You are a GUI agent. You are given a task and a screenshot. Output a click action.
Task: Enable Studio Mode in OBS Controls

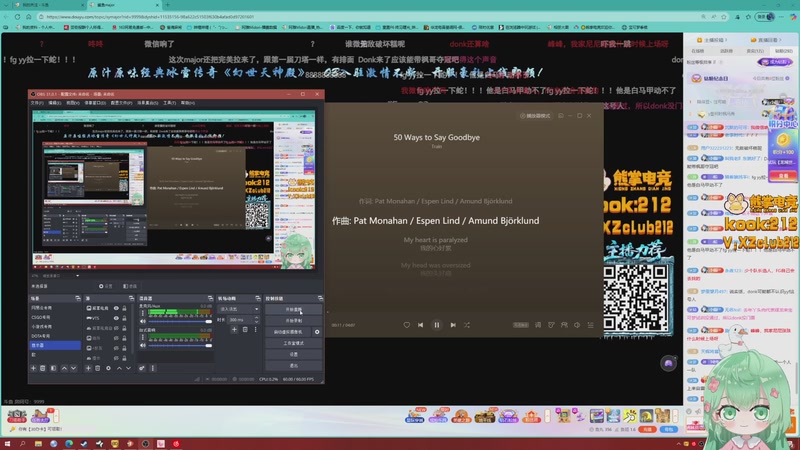(293, 343)
